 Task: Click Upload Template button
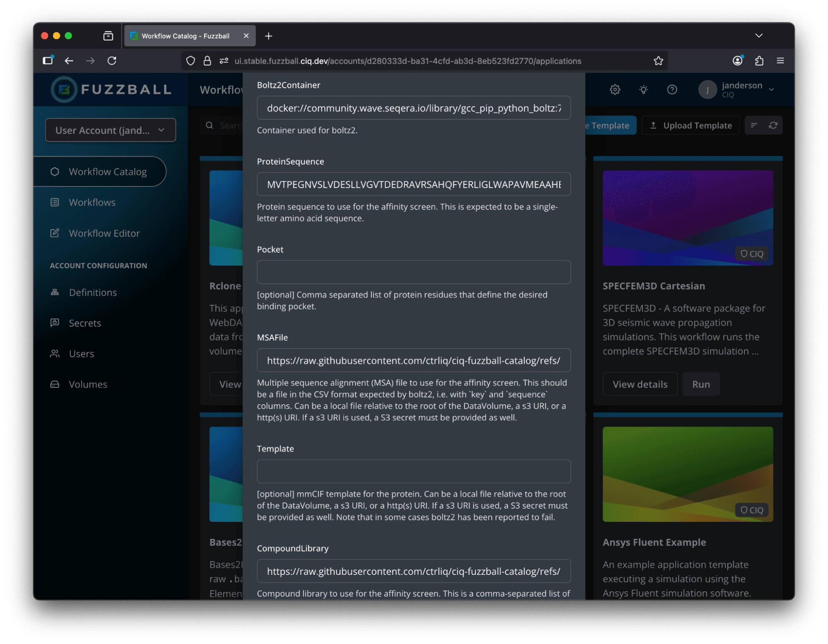point(690,125)
